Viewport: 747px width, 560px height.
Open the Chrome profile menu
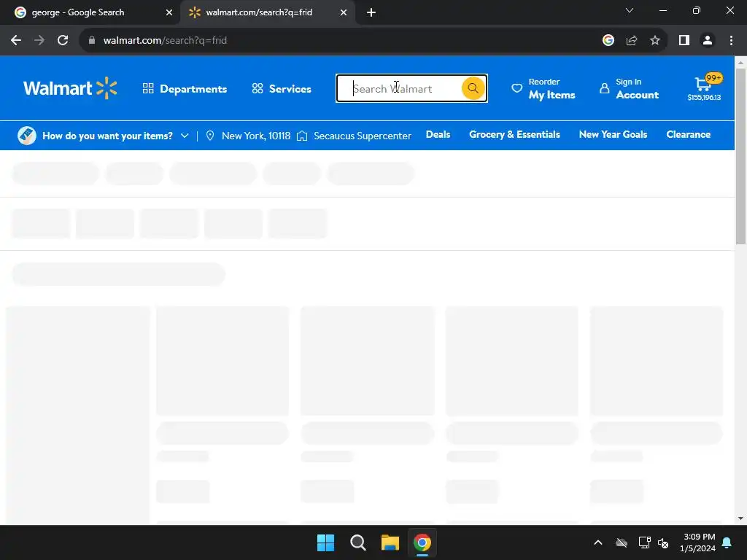708,41
